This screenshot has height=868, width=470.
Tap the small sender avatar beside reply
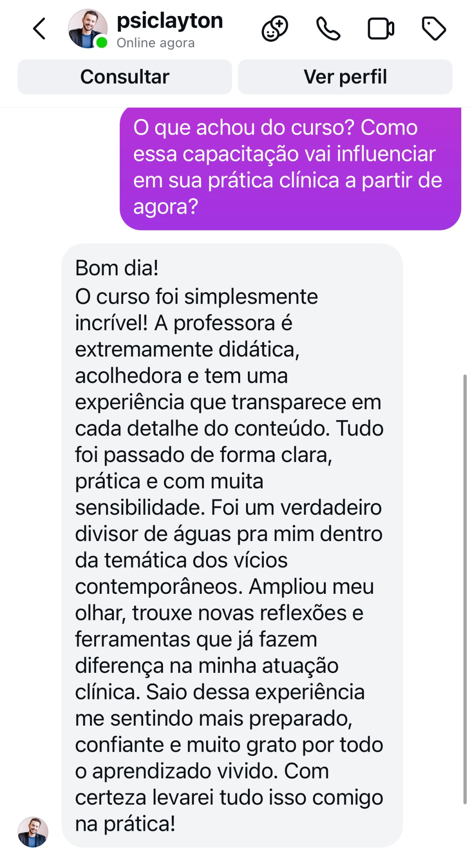[33, 832]
